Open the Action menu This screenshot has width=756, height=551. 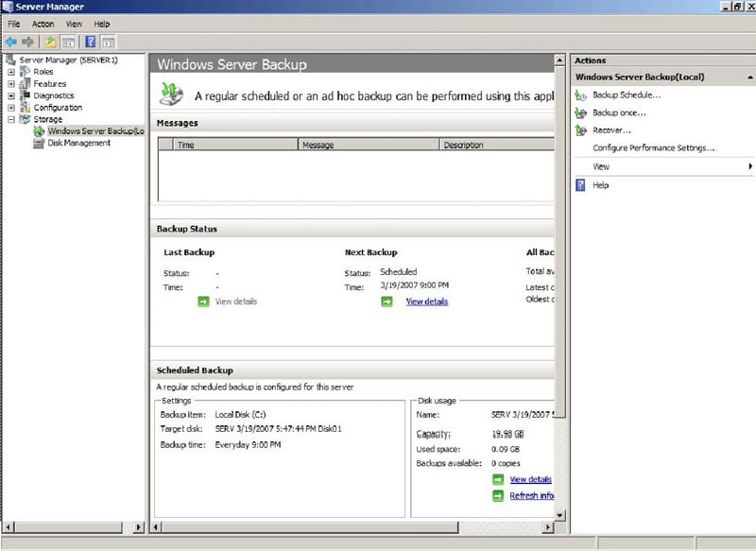[43, 24]
